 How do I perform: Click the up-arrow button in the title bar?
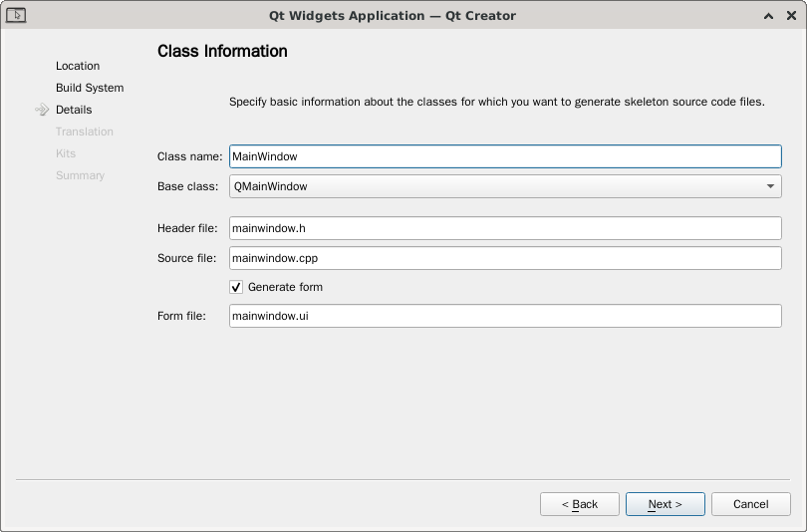768,15
